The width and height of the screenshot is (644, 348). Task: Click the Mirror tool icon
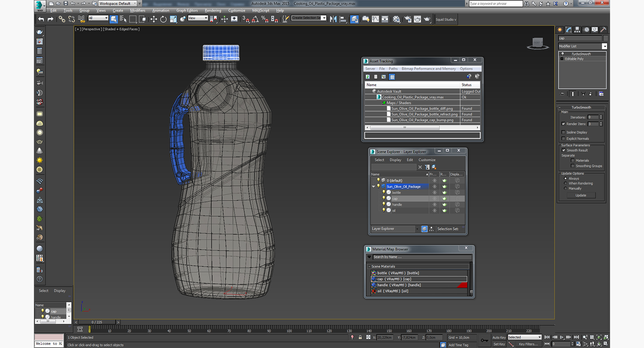pos(333,19)
